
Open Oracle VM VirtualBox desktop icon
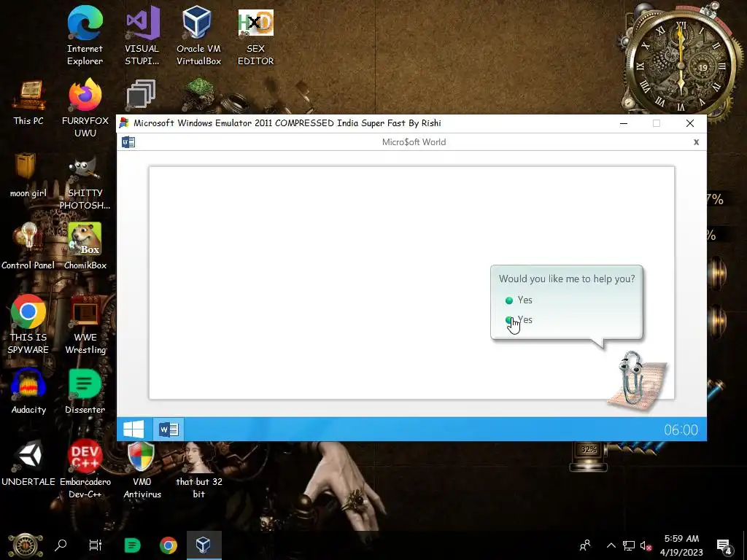[x=198, y=36]
